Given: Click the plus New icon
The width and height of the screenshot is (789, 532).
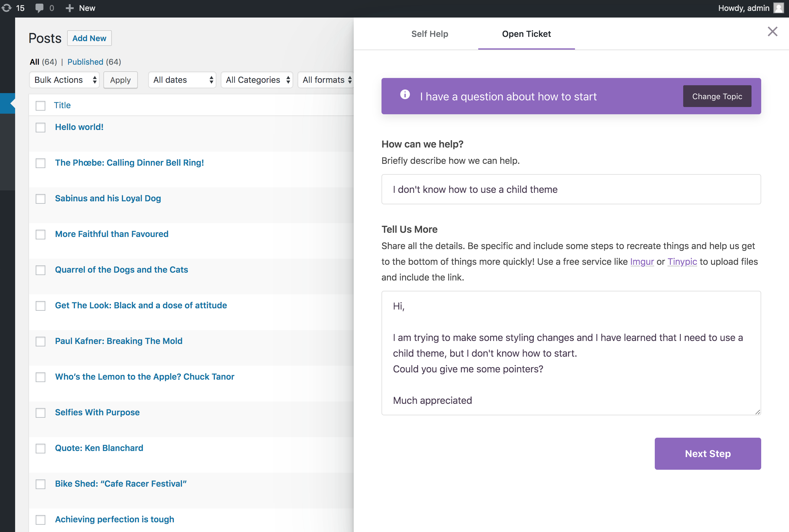Looking at the screenshot, I should coord(70,8).
